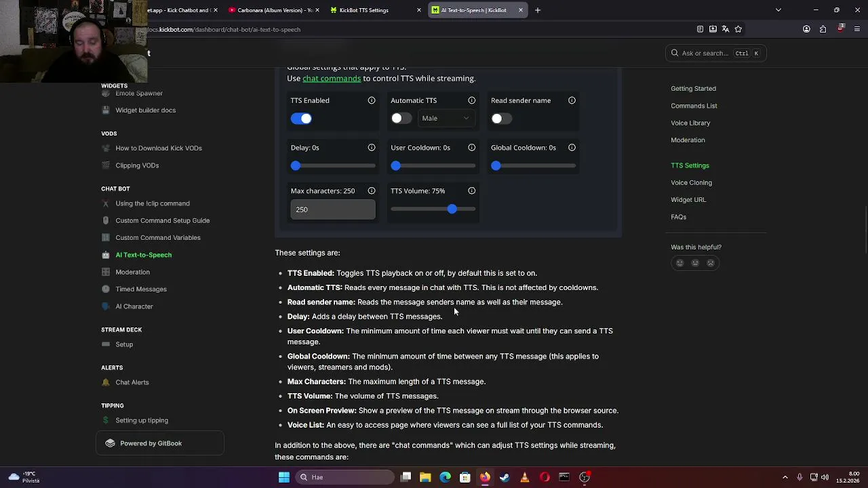Jump to FAQs section
This screenshot has width=868, height=488.
tap(678, 217)
